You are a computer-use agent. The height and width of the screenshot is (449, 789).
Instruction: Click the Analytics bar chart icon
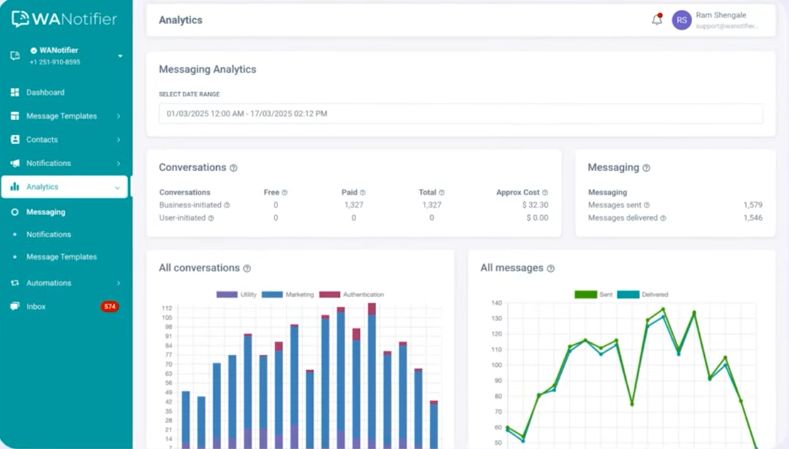(x=15, y=187)
